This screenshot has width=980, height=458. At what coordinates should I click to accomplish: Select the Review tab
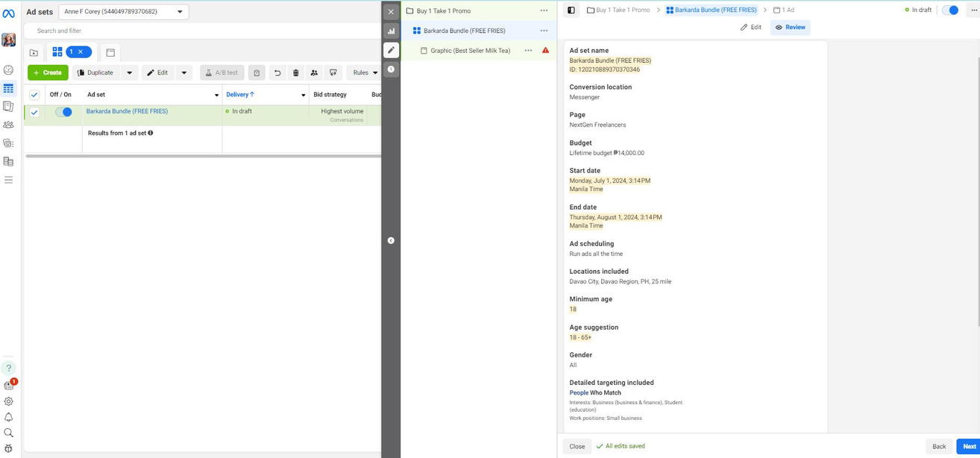click(x=790, y=28)
